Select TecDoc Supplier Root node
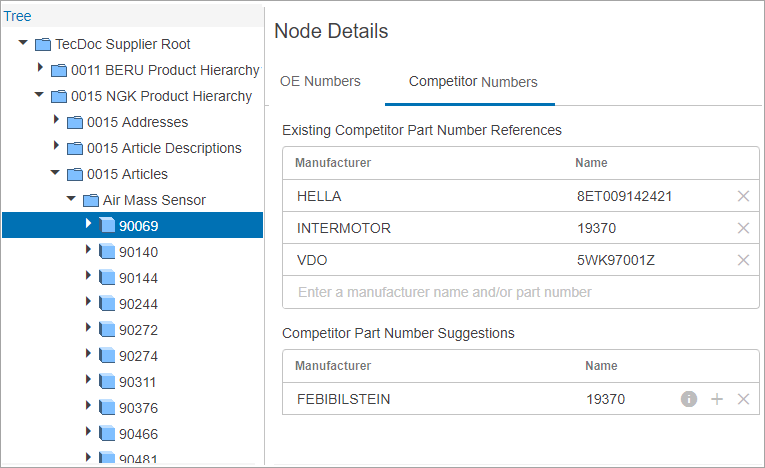This screenshot has width=765, height=468. point(122,44)
